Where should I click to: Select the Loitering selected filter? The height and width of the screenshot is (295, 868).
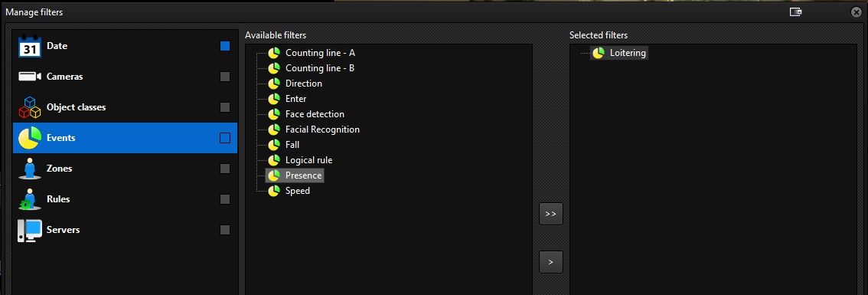[628, 53]
